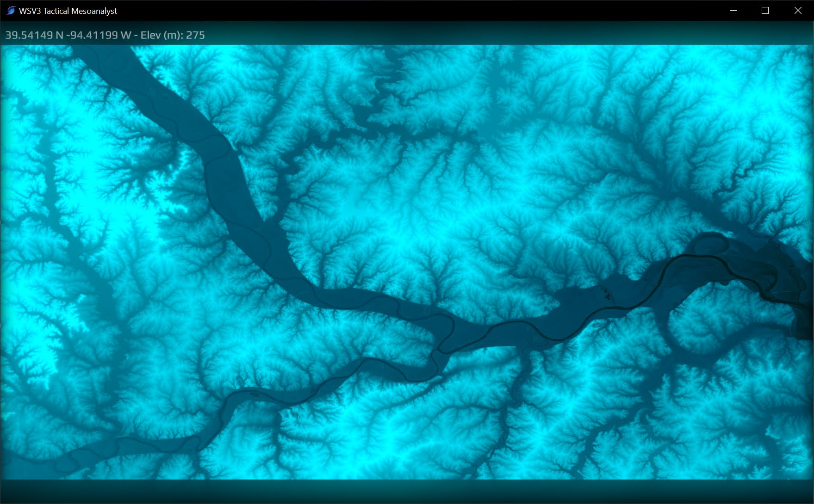Close the WSV3 Tactical Mesoanalyst window
Image resolution: width=814 pixels, height=504 pixels.
(798, 10)
